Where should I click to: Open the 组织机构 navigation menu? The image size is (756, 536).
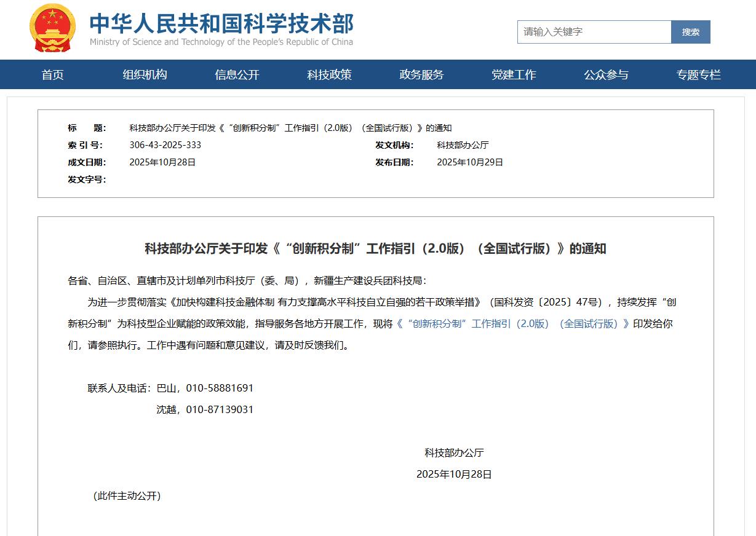(145, 75)
